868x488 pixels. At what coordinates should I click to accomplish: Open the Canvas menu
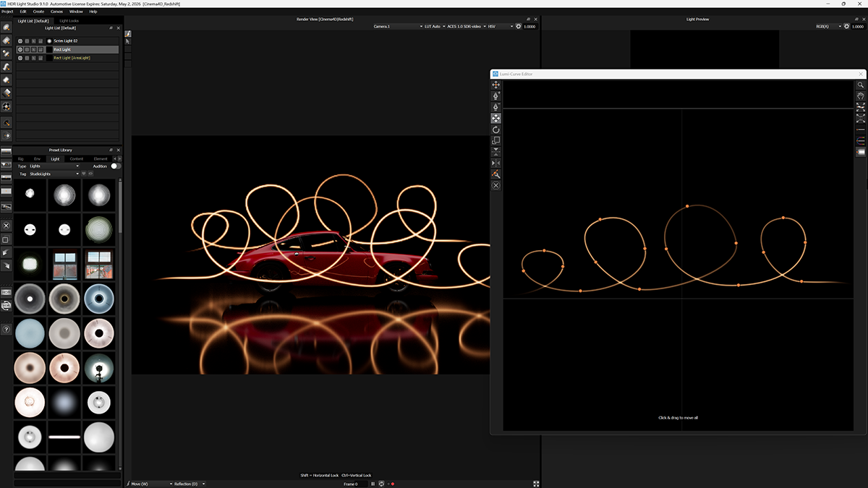56,12
